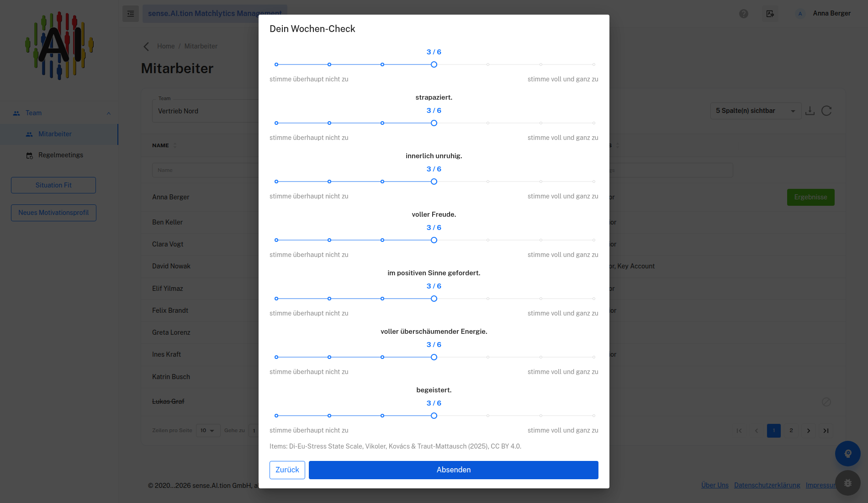Open Regelmeetings in the sidebar
This screenshot has width=868, height=503.
[60, 155]
